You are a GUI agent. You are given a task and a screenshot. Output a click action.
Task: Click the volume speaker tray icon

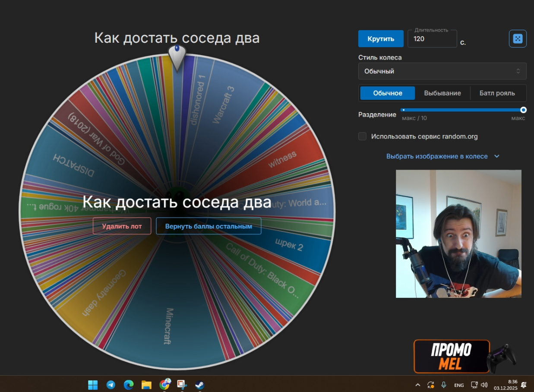tap(484, 385)
